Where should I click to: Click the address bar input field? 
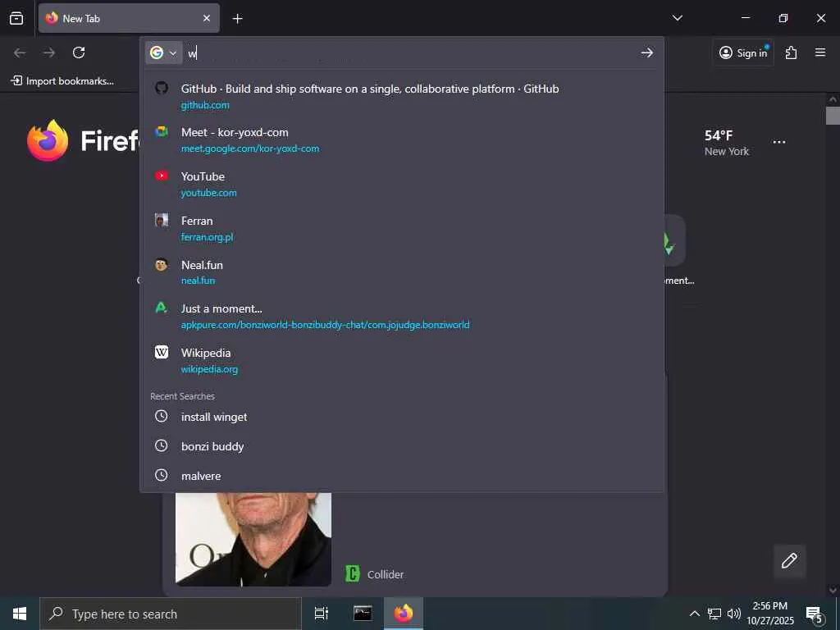pyautogui.click(x=410, y=52)
